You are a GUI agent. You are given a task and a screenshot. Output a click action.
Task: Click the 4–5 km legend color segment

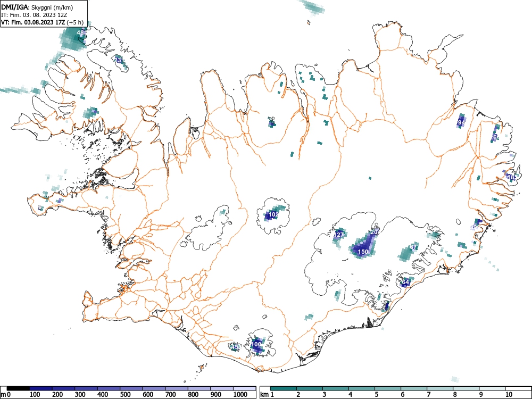pyautogui.click(x=362, y=388)
